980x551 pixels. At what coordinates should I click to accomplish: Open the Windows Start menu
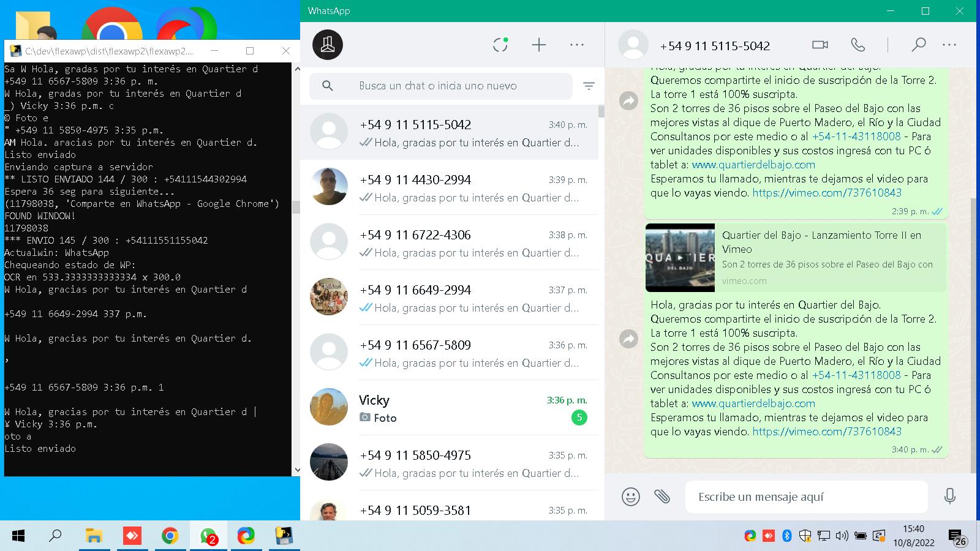pyautogui.click(x=18, y=536)
